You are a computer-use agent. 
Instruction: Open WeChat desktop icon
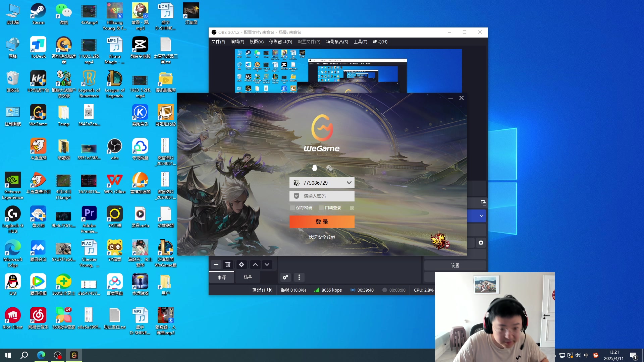point(64,14)
